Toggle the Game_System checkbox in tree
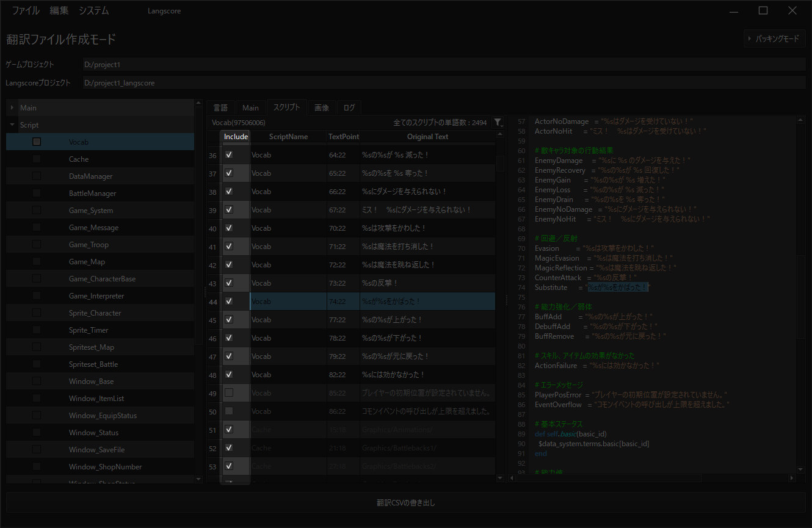 point(37,210)
